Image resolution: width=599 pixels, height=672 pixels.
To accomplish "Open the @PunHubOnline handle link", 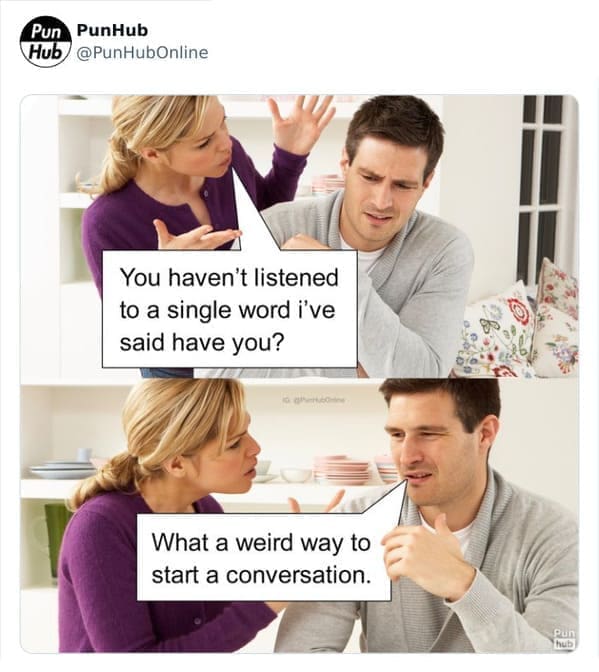I will point(142,52).
